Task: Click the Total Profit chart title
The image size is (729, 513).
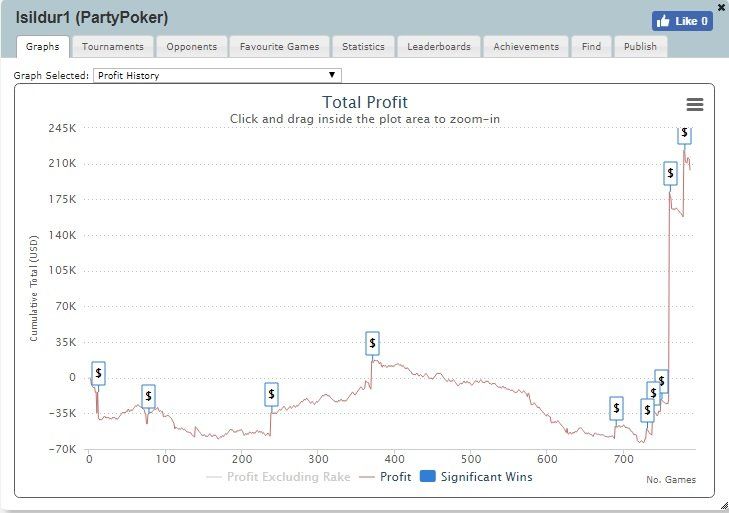Action: click(365, 102)
